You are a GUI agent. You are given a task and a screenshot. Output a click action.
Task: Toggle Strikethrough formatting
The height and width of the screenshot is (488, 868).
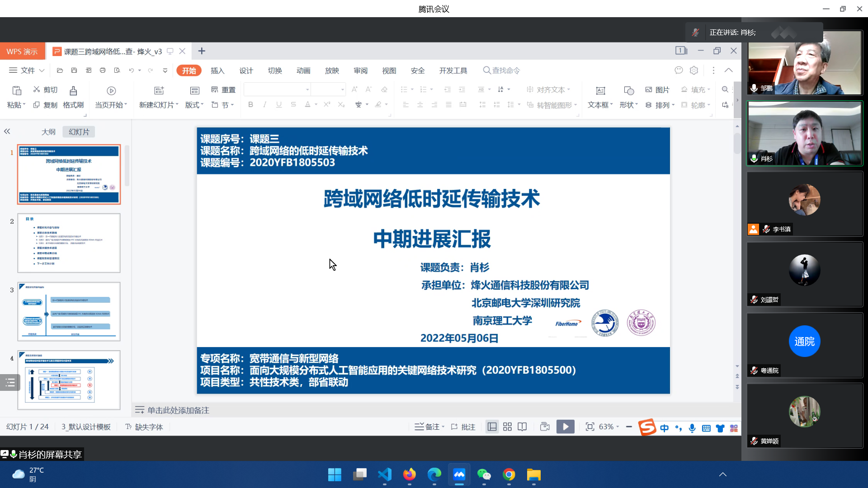pyautogui.click(x=293, y=104)
